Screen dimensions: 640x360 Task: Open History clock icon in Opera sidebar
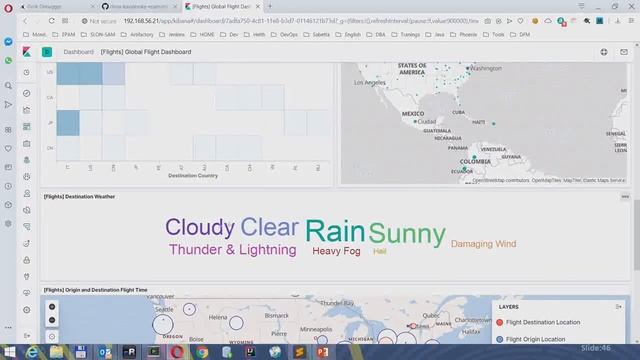pyautogui.click(x=8, y=186)
